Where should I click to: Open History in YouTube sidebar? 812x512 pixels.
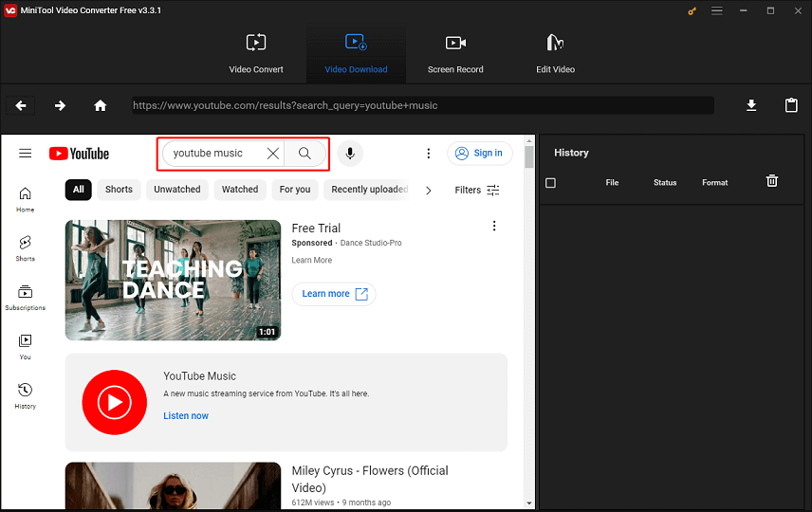25,396
